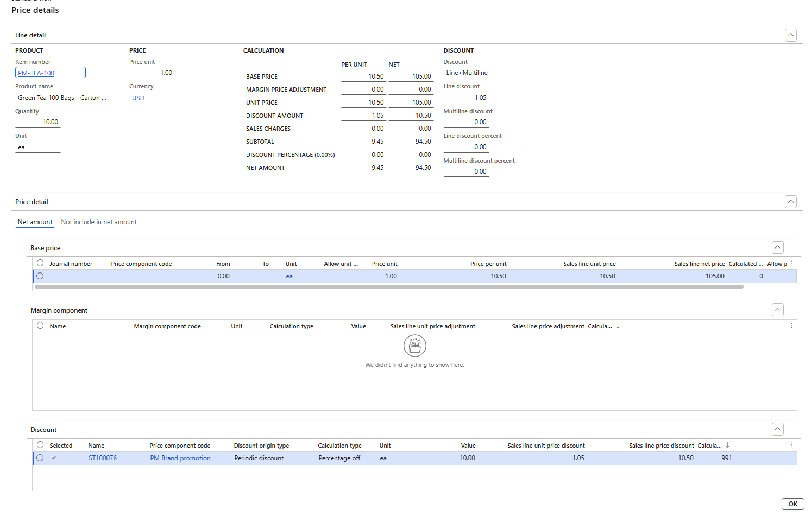The image size is (812, 521).
Task: Click the 991 calculation value
Action: click(727, 458)
